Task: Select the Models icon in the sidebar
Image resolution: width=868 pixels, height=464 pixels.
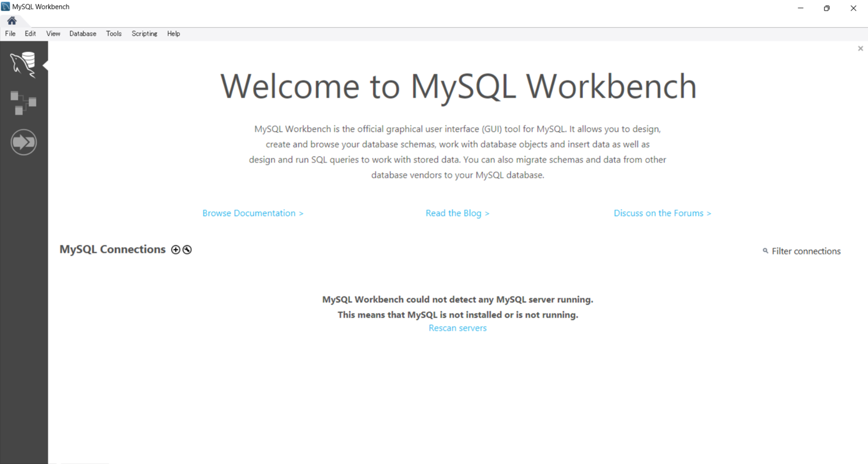Action: [x=24, y=102]
